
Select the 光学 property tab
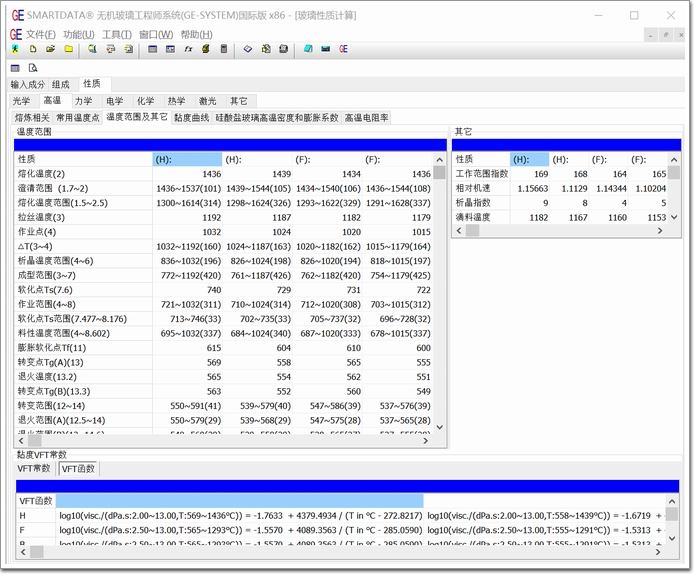pos(22,101)
